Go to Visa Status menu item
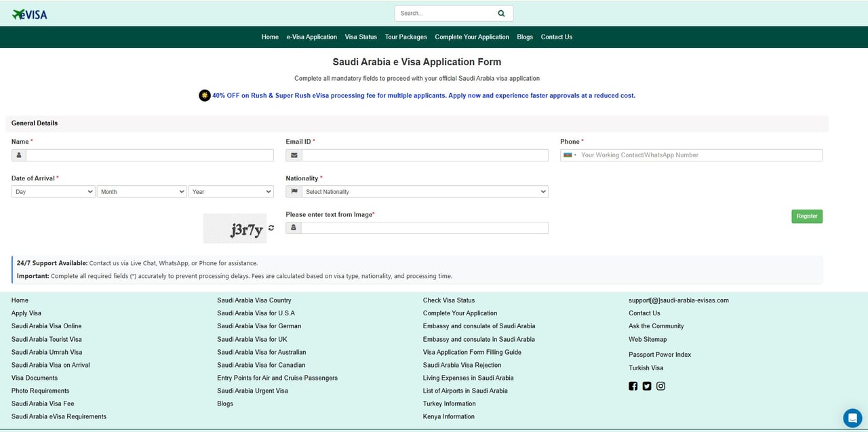The image size is (868, 432). coord(361,37)
